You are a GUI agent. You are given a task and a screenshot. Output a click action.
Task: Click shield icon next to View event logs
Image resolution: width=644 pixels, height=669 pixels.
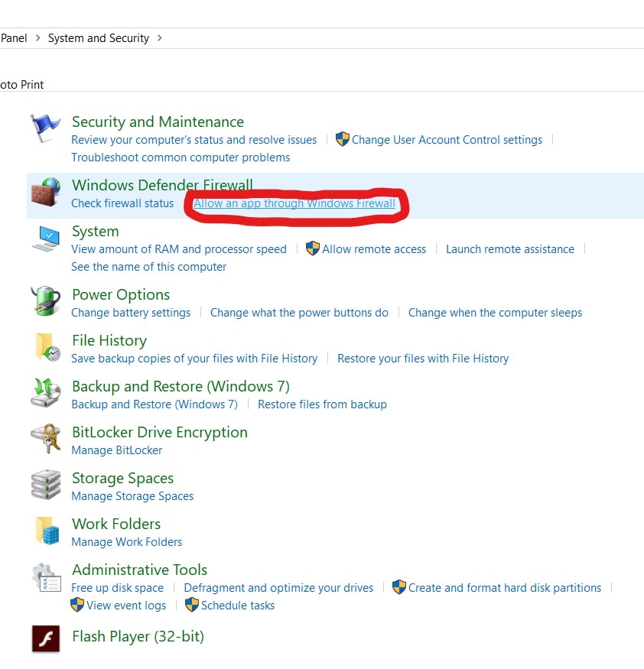pos(77,605)
